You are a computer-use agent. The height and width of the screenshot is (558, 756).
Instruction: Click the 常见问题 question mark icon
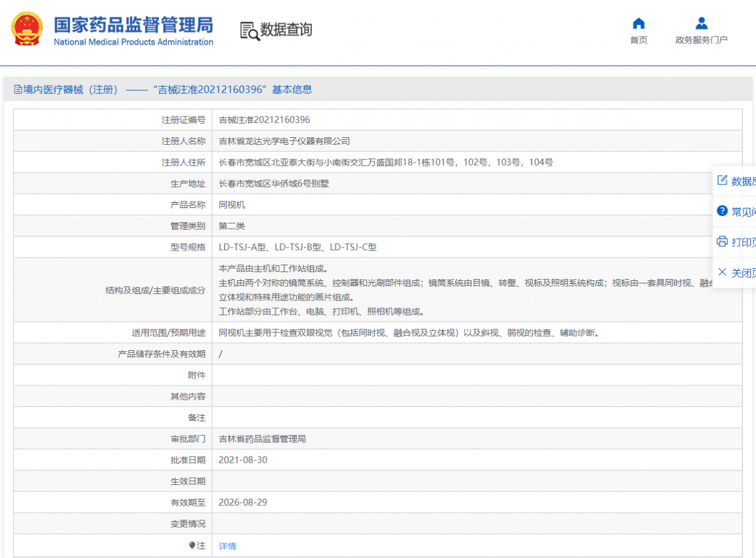point(723,211)
